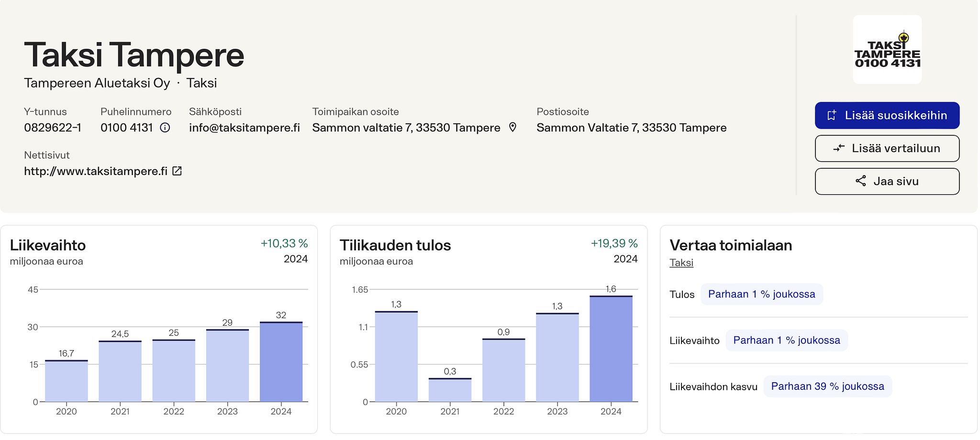Click the compare arrows icon in Lisää vertailuun
The image size is (980, 440).
839,148
